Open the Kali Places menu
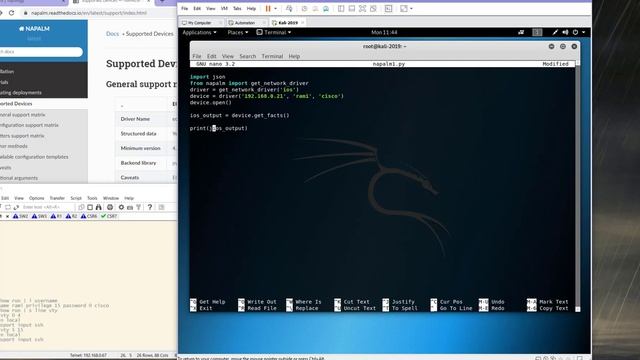This screenshot has width=640, height=360. [238, 32]
